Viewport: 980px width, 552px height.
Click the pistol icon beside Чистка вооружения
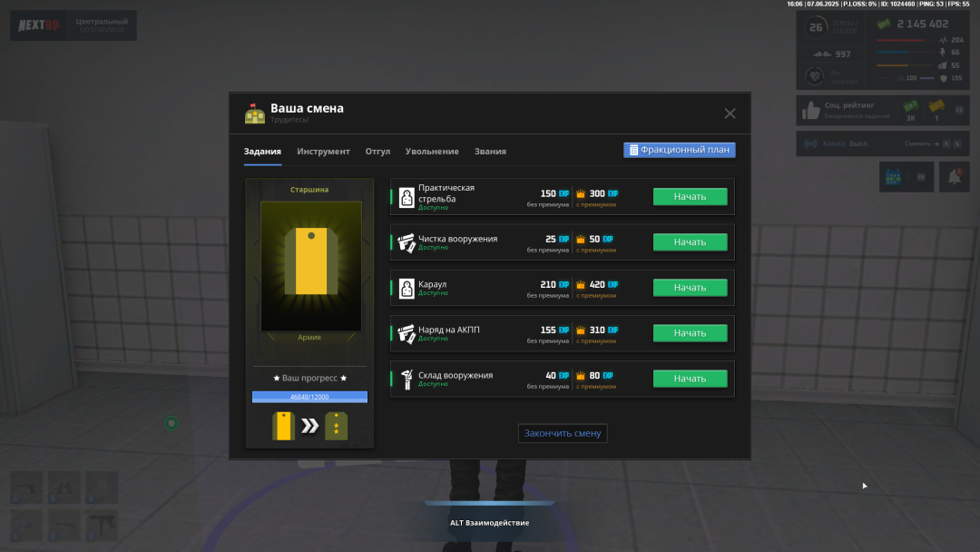click(x=407, y=242)
